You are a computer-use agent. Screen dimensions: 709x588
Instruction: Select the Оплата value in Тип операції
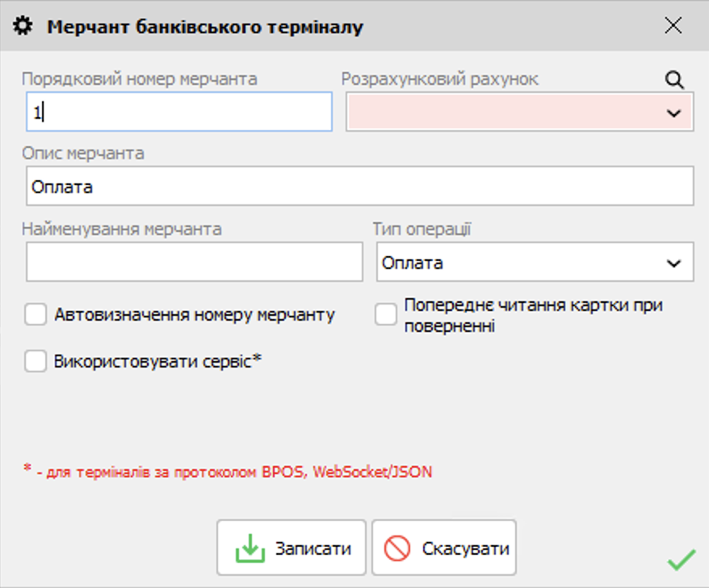click(x=517, y=263)
